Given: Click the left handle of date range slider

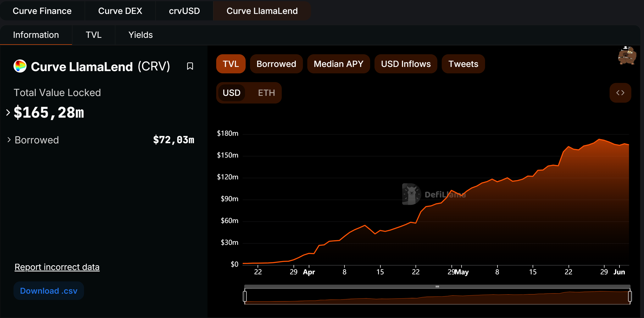Looking at the screenshot, I should (245, 296).
